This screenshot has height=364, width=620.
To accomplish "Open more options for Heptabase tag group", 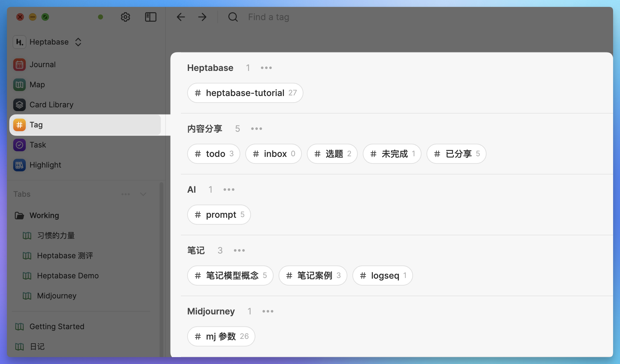I will coord(266,68).
